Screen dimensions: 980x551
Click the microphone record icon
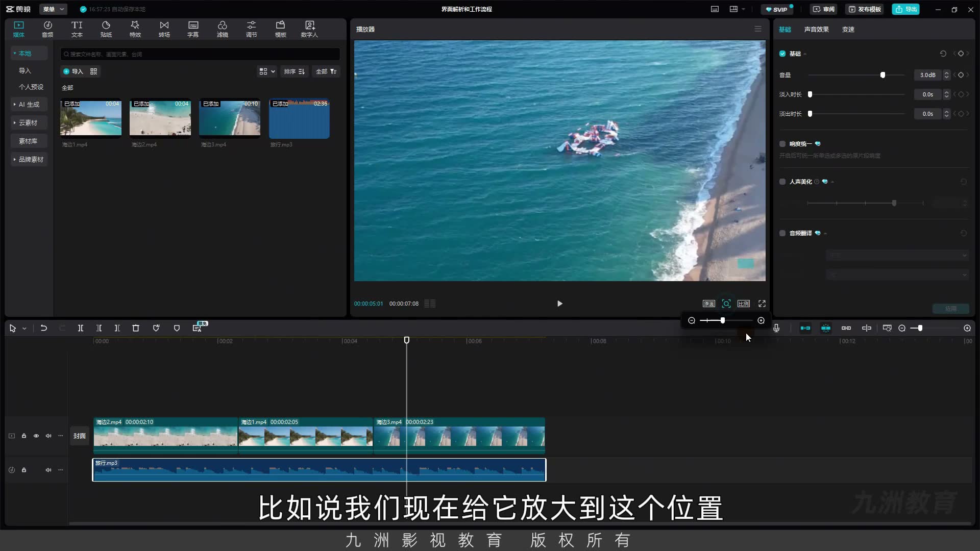[x=776, y=328]
